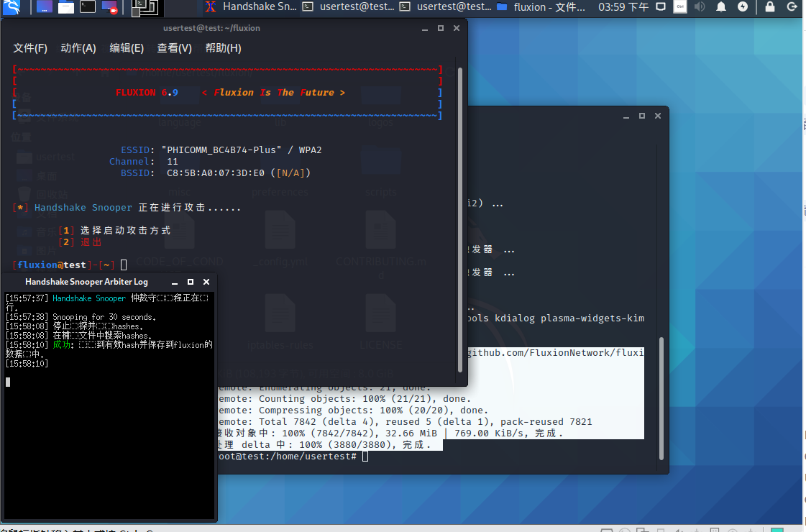Open the 动作(A) menu in terminal
Image resolution: width=806 pixels, height=532 pixels.
tap(78, 47)
